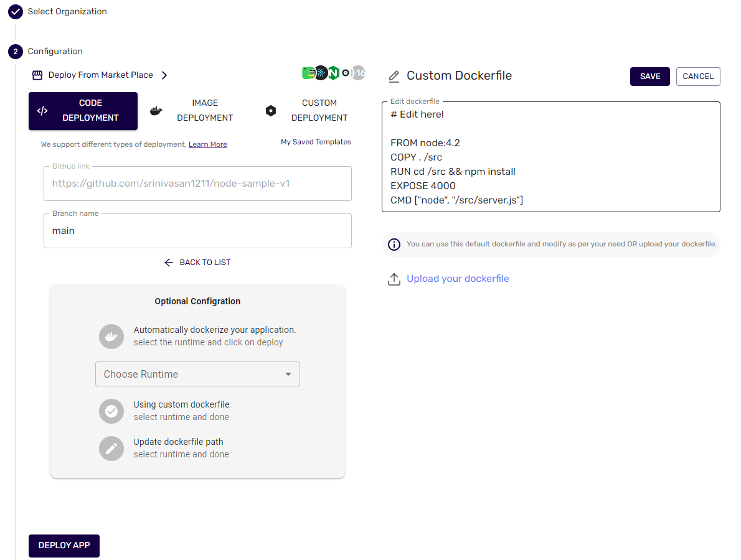This screenshot has height=560, width=741.
Task: Expand Deploy From Market Place
Action: click(164, 74)
